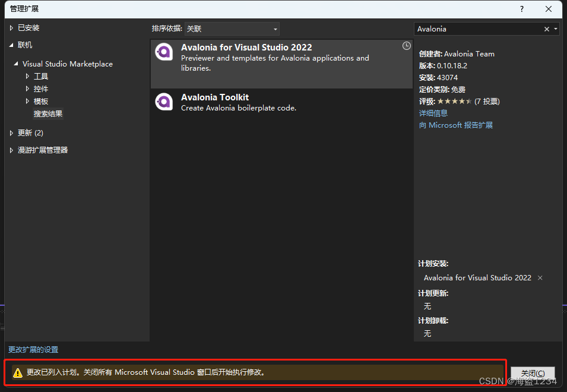Open 详细信息 link

(433, 113)
